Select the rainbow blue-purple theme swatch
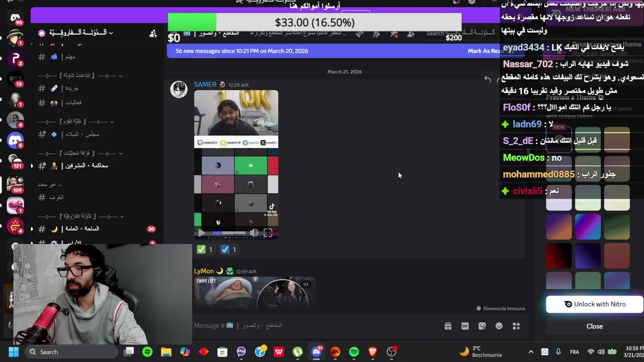 pos(588,227)
